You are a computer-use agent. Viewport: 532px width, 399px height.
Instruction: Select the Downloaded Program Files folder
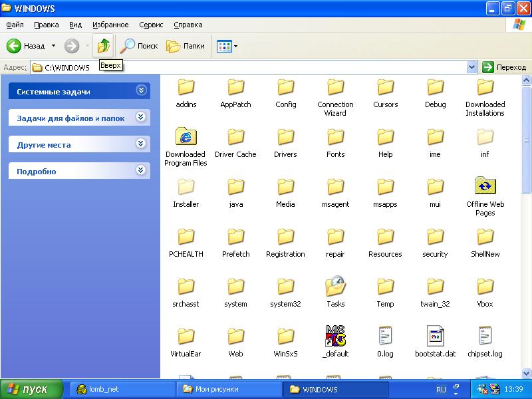pos(186,147)
